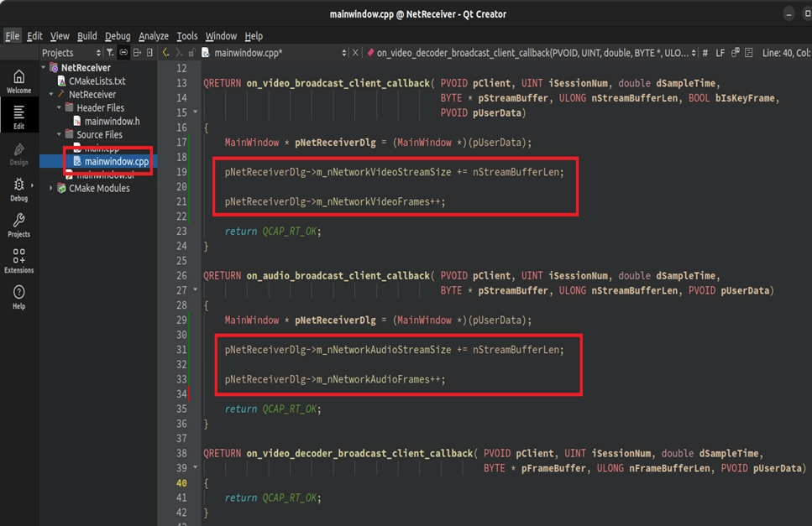Collapse the NetReceiver target subnode
Image resolution: width=812 pixels, height=526 pixels.
[x=51, y=94]
